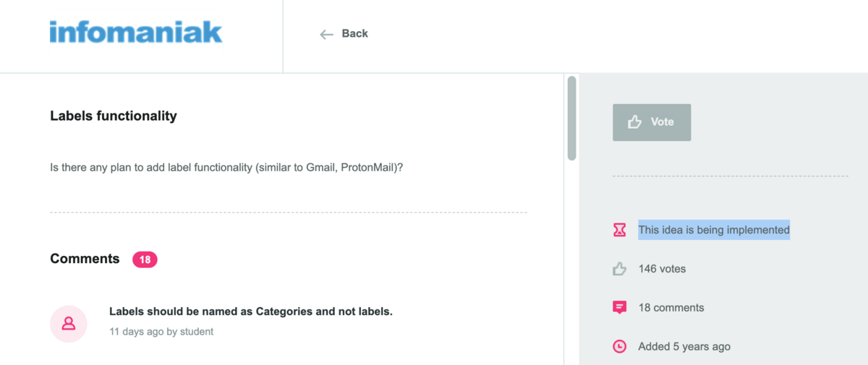Click the Comments section heading
This screenshot has height=365, width=868.
tap(85, 259)
